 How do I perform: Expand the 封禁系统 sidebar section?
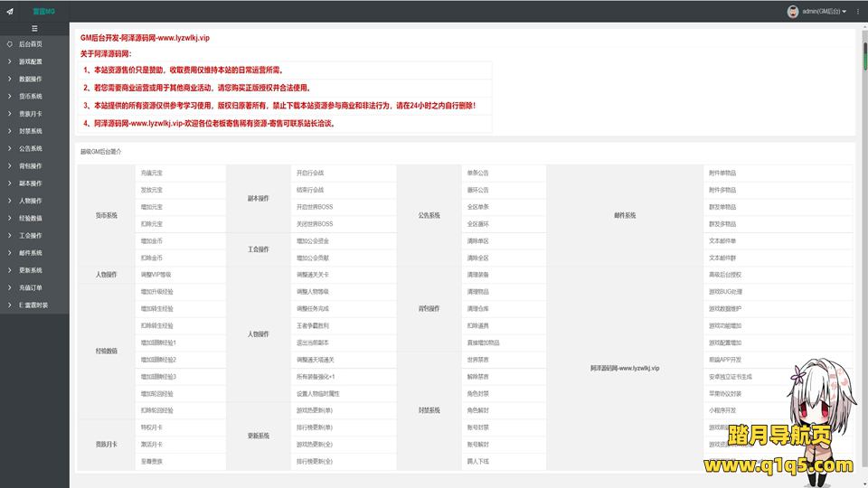click(x=30, y=131)
